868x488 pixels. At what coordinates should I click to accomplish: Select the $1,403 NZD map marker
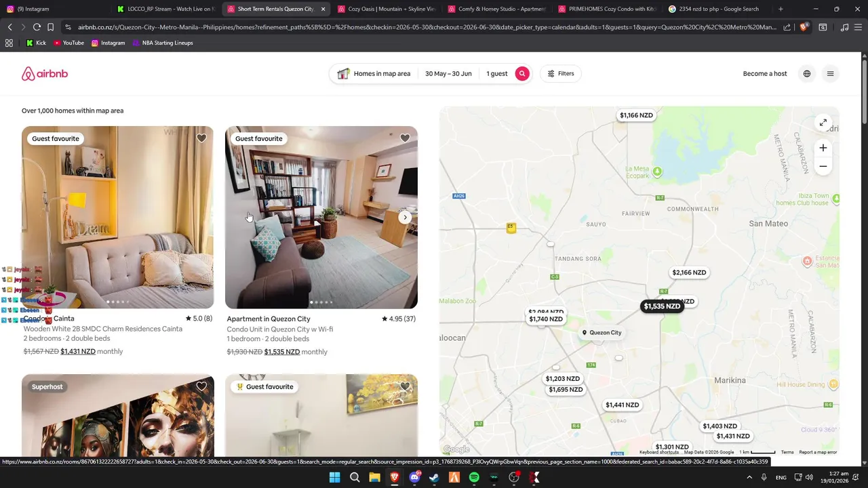pos(719,426)
